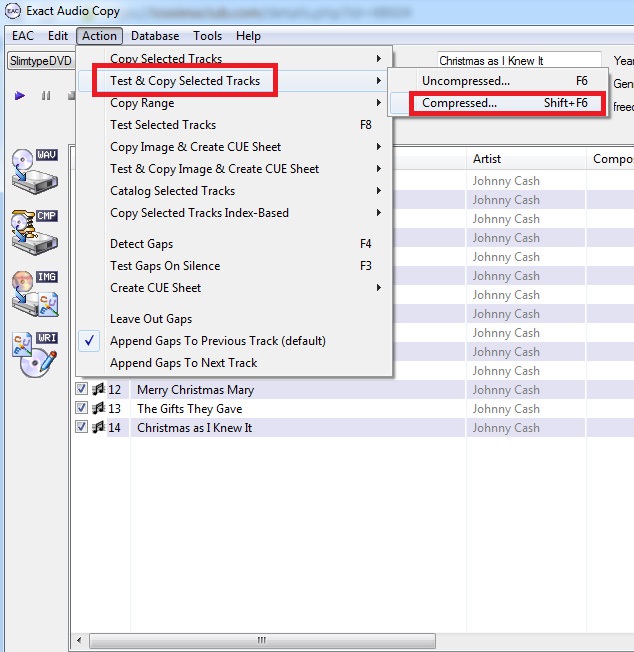Open the Database menu
Image resolution: width=634 pixels, height=652 pixels.
[155, 36]
